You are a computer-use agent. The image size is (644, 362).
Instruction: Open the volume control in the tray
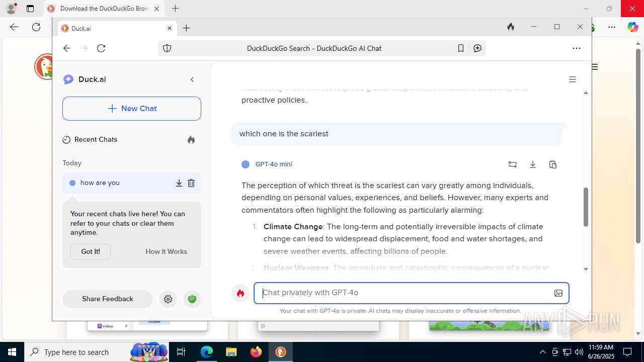[579, 352]
